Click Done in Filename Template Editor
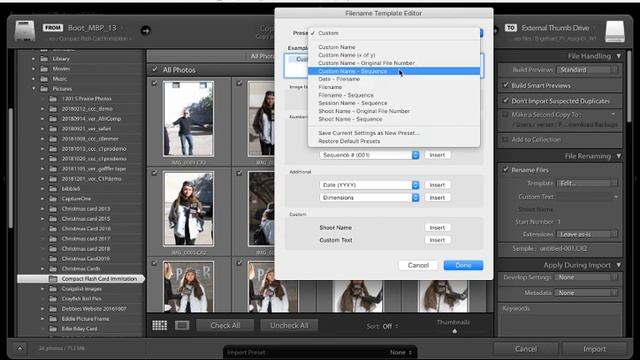640x360 pixels. (463, 265)
